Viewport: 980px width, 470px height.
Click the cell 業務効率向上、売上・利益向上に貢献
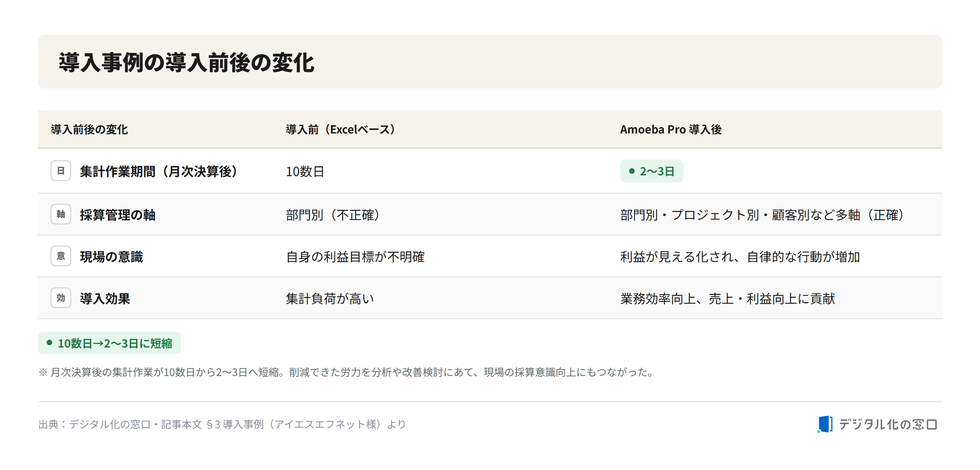(727, 299)
